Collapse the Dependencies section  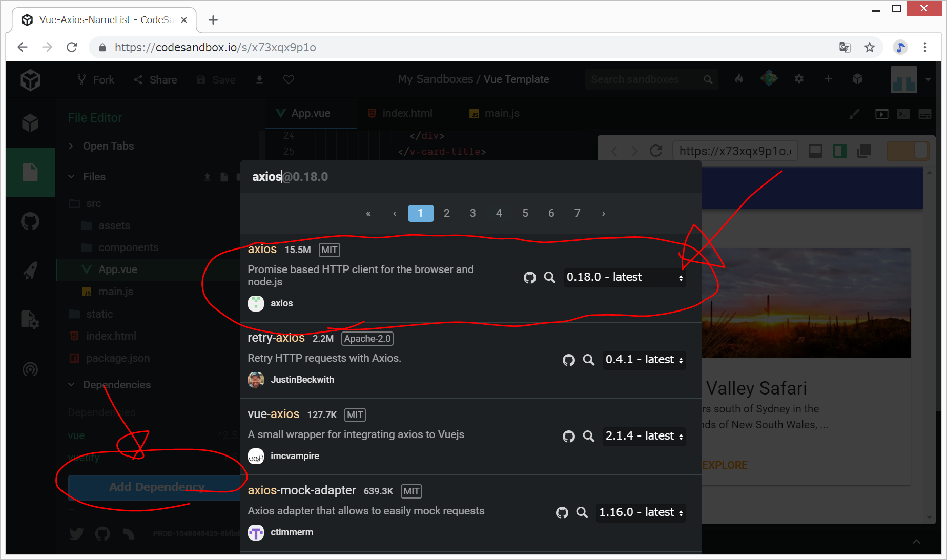(116, 385)
